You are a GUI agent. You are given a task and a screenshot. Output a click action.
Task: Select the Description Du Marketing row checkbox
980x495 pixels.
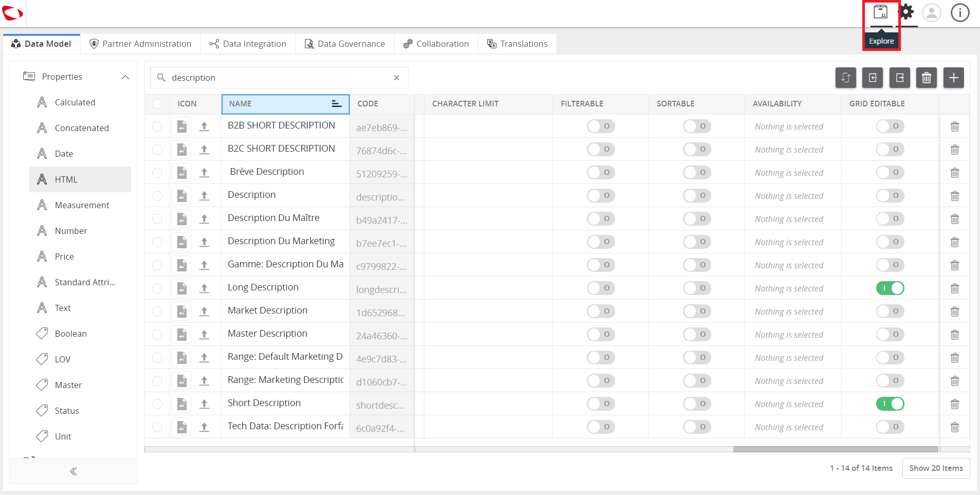click(157, 242)
